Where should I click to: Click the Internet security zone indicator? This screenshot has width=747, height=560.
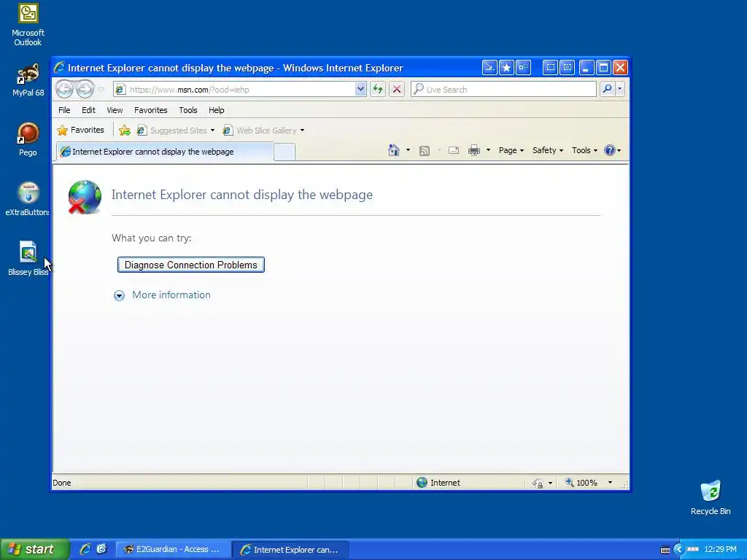(x=438, y=483)
